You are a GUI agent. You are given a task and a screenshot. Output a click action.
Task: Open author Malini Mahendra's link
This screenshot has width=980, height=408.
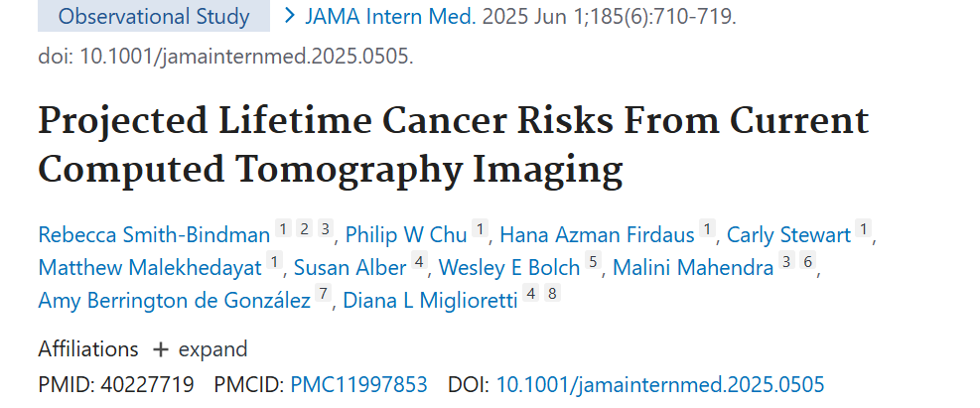coord(694,268)
